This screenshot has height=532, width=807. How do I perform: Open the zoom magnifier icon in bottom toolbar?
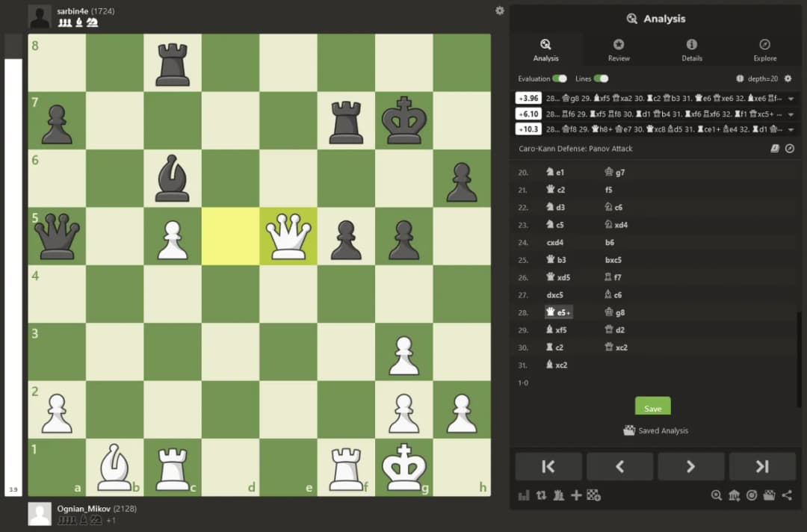(x=717, y=495)
